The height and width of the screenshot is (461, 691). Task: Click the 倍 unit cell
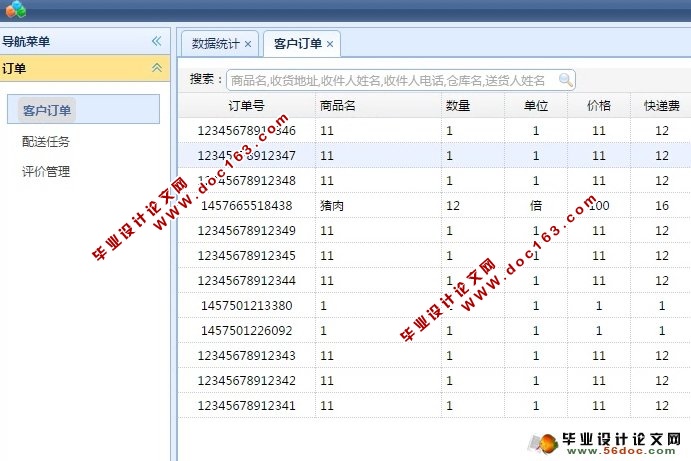[x=536, y=205]
